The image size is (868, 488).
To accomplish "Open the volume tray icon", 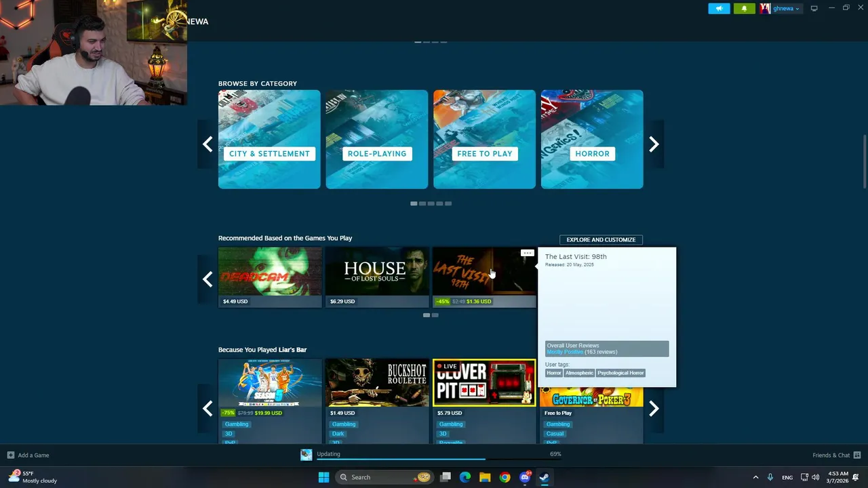I will [815, 477].
